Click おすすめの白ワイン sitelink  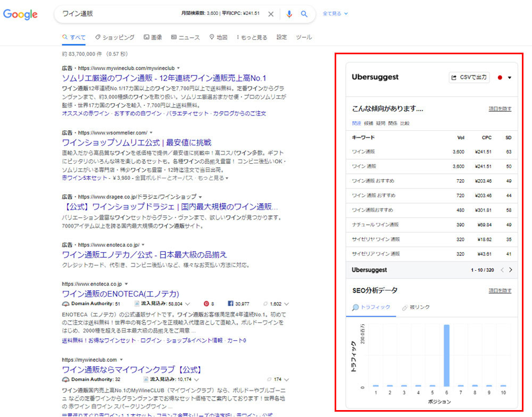tap(138, 113)
